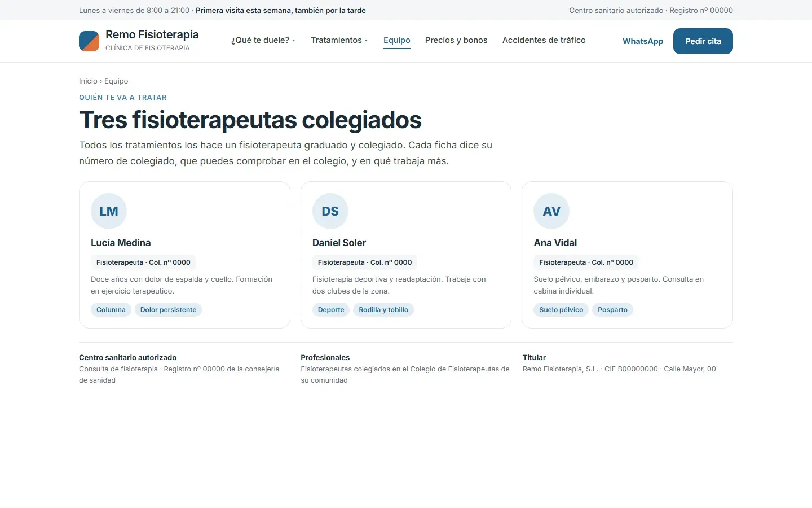Click the Titular footer heading
Screen dimensions: 812x508
click(534, 357)
